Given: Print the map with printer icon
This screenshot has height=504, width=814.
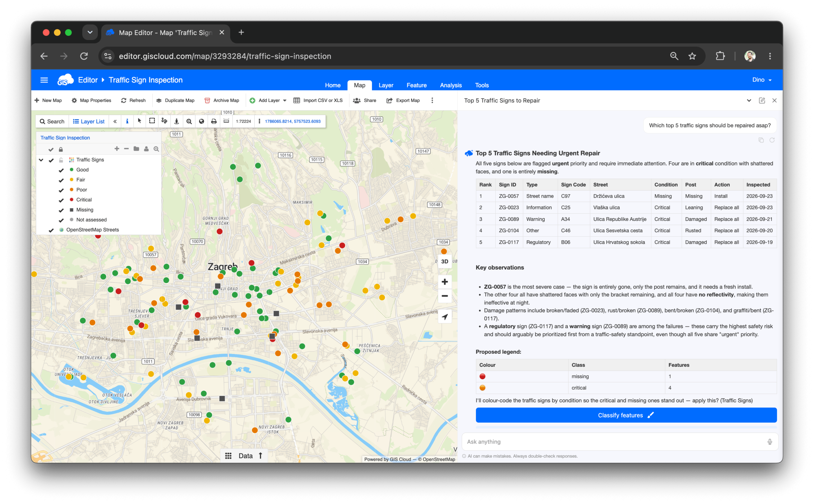Looking at the screenshot, I should point(214,121).
